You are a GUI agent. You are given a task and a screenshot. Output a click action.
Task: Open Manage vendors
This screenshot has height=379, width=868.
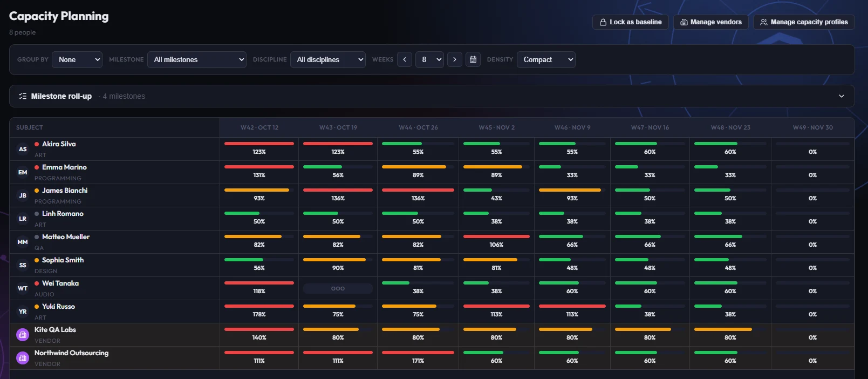710,22
